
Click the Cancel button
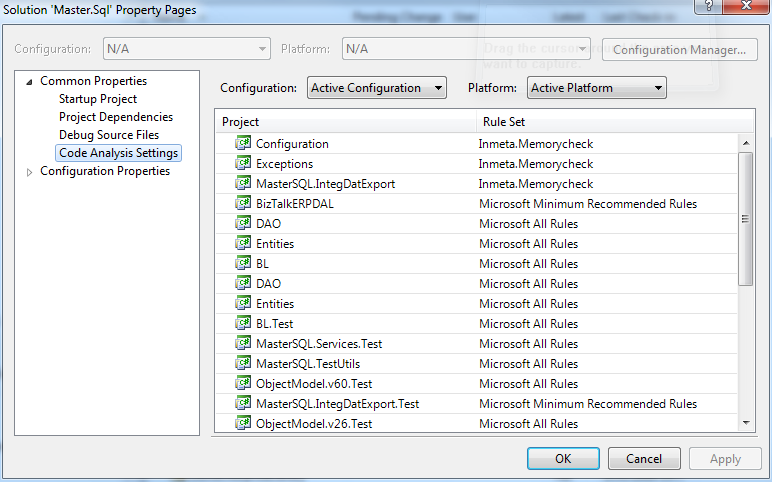click(x=644, y=458)
